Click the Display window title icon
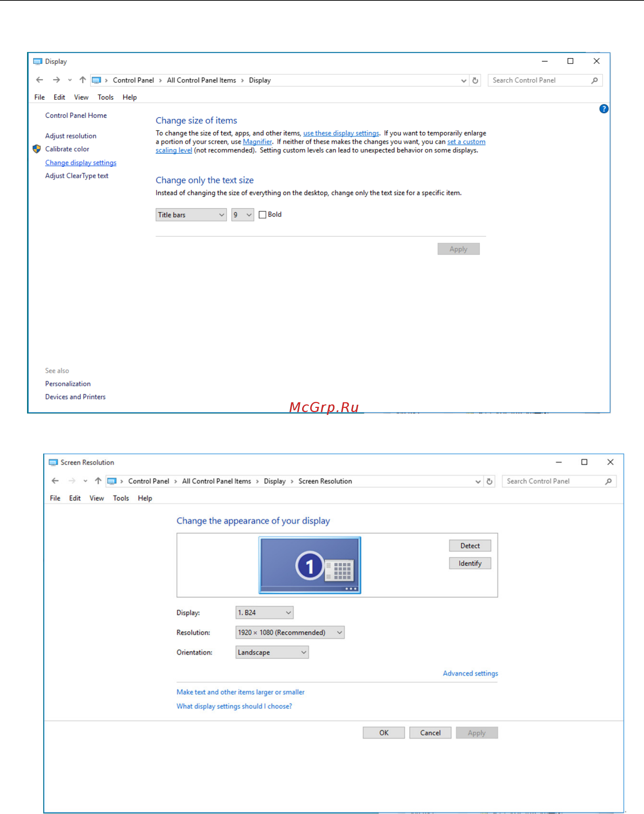The height and width of the screenshot is (814, 644). (x=37, y=61)
